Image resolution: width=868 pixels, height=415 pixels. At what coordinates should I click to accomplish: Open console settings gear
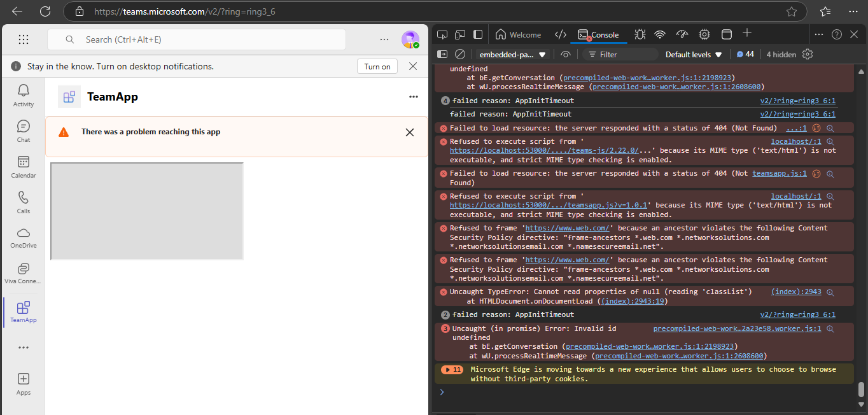[x=808, y=54]
